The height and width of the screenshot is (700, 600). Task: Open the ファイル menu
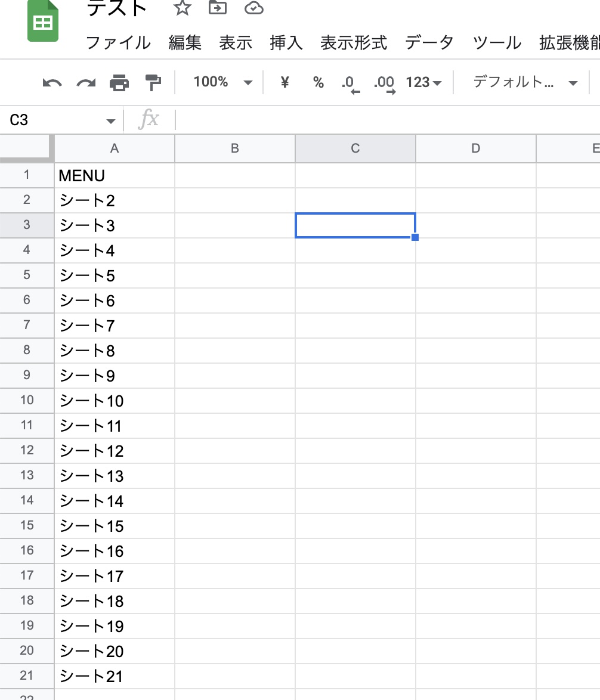(118, 43)
